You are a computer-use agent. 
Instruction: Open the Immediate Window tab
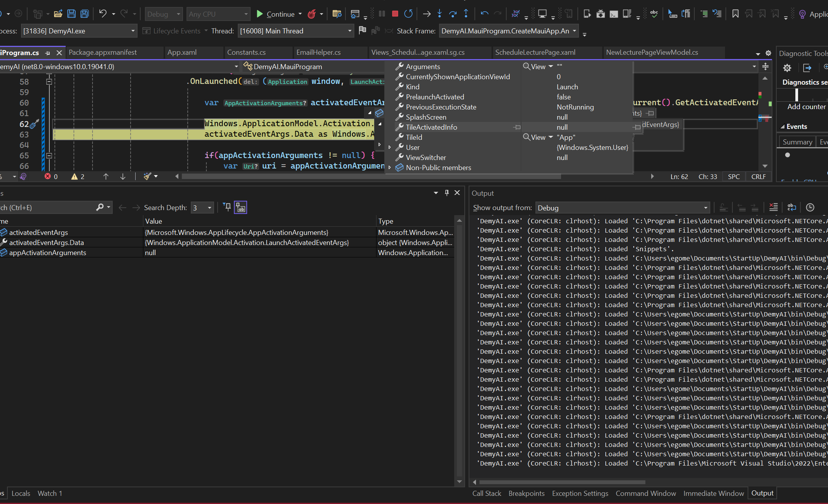click(x=713, y=493)
